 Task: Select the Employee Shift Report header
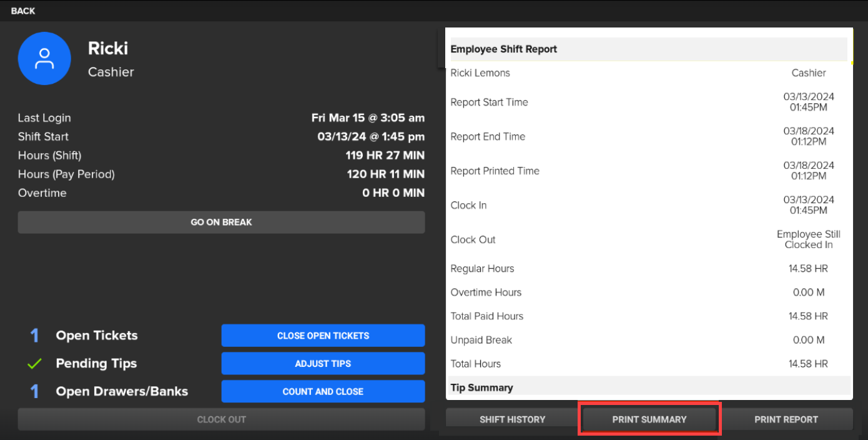click(503, 49)
